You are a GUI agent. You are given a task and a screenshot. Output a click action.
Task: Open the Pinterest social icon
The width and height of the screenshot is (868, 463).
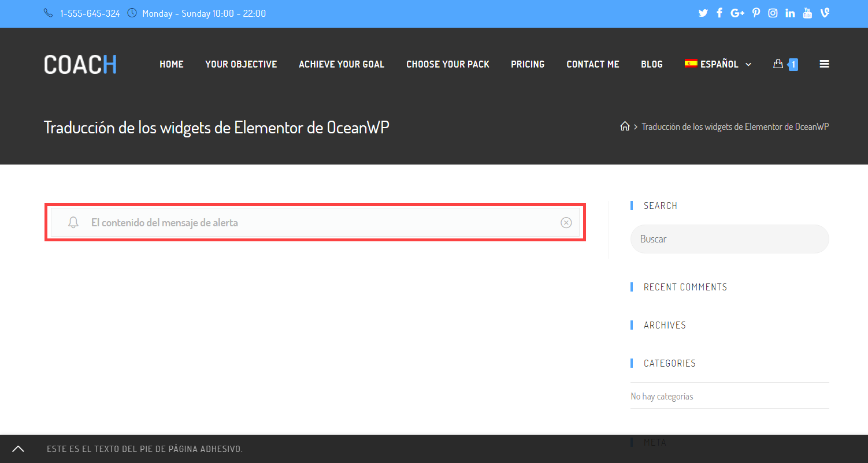pyautogui.click(x=756, y=13)
